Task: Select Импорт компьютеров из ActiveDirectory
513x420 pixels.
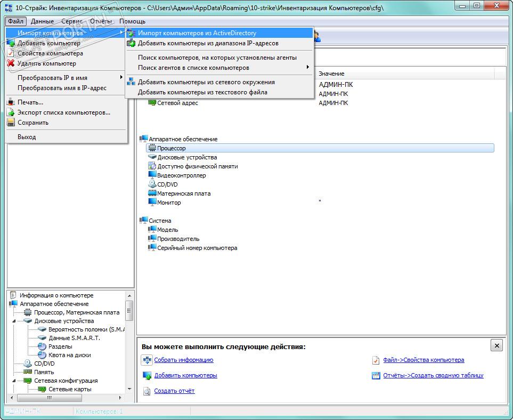Action: tap(219, 33)
